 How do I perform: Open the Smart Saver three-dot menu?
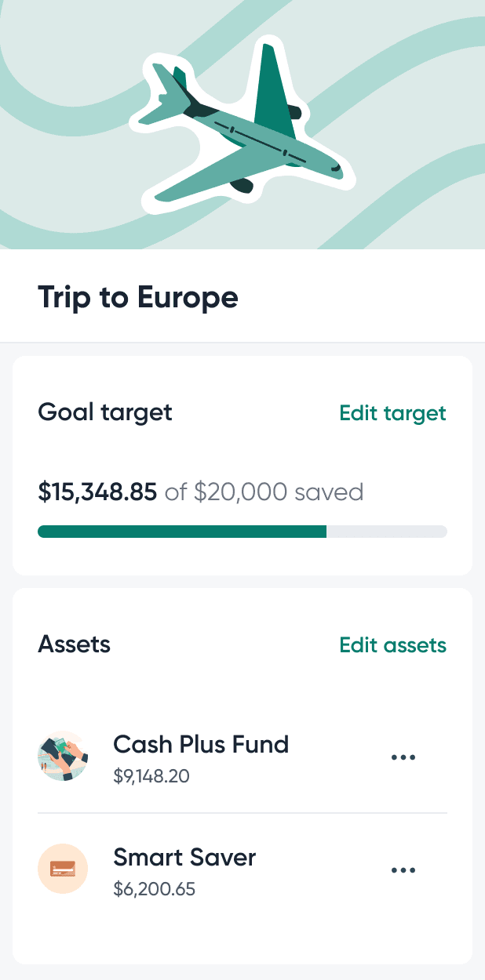pyautogui.click(x=403, y=870)
